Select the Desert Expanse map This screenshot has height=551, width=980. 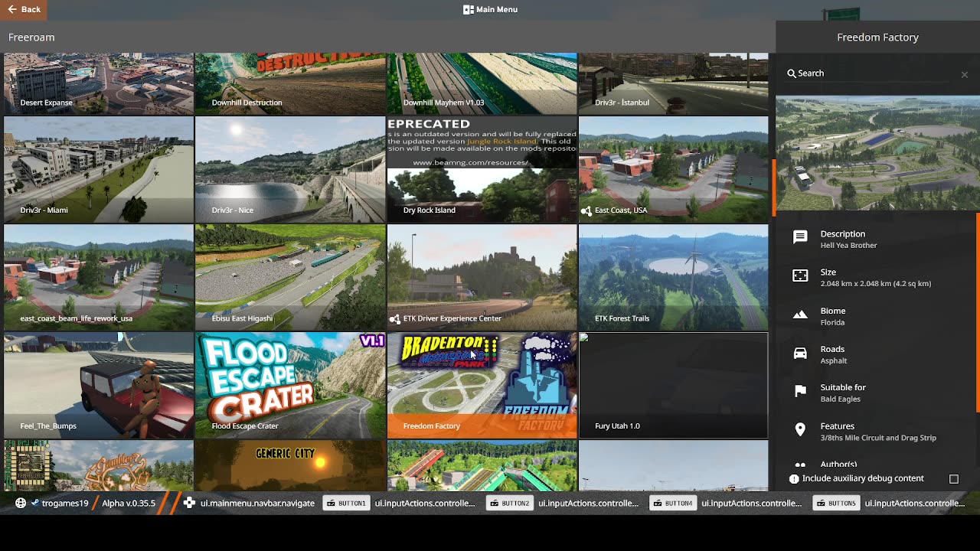99,83
